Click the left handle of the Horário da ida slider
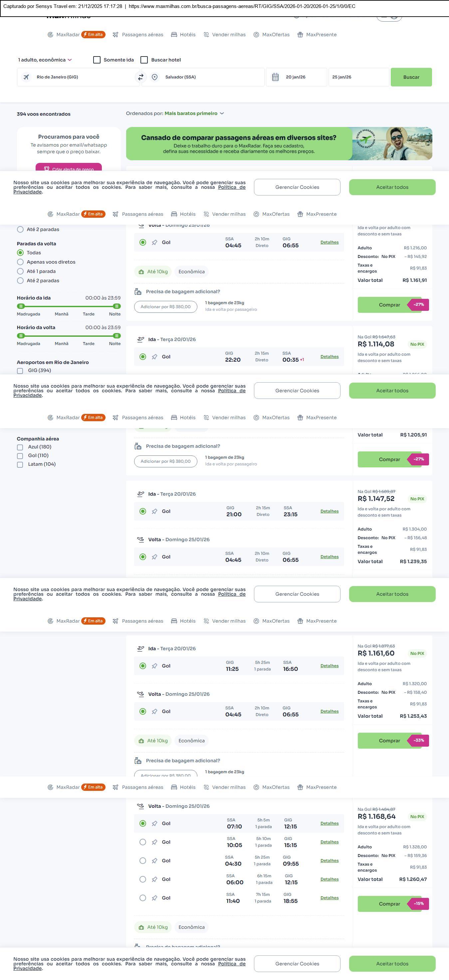449x980 pixels. point(21,306)
